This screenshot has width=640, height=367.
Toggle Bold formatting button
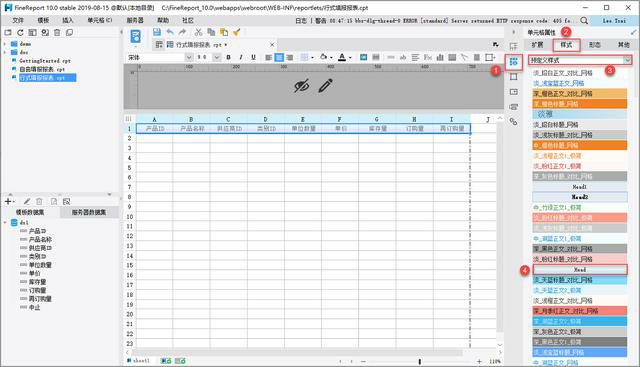(229, 58)
